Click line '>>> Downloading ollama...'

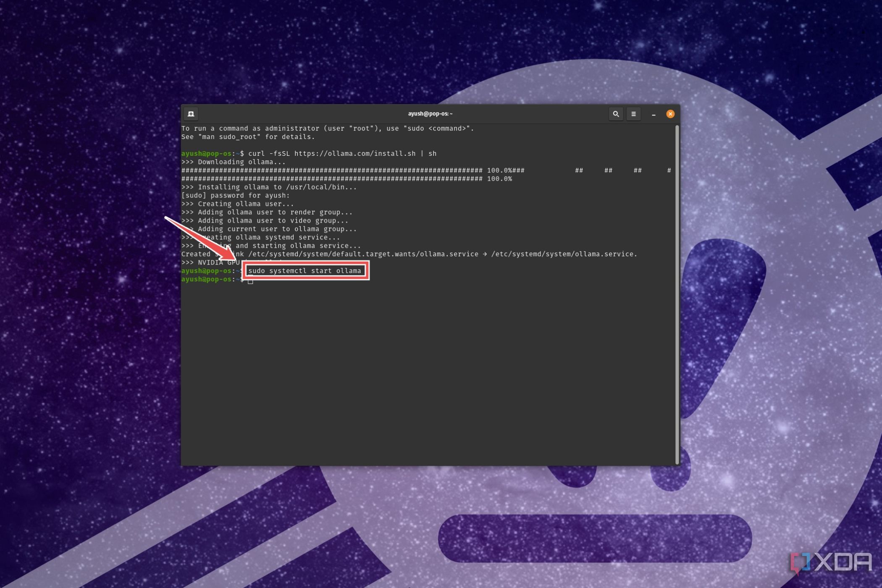tap(234, 162)
